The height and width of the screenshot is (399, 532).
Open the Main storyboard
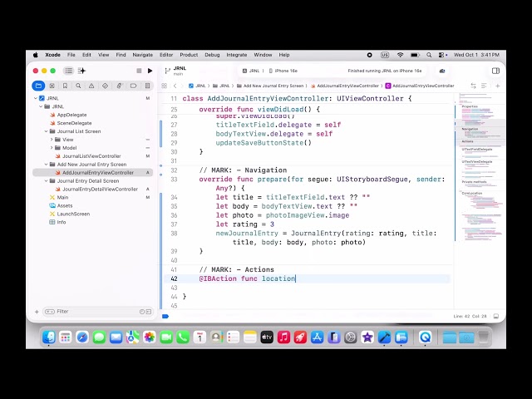[62, 197]
